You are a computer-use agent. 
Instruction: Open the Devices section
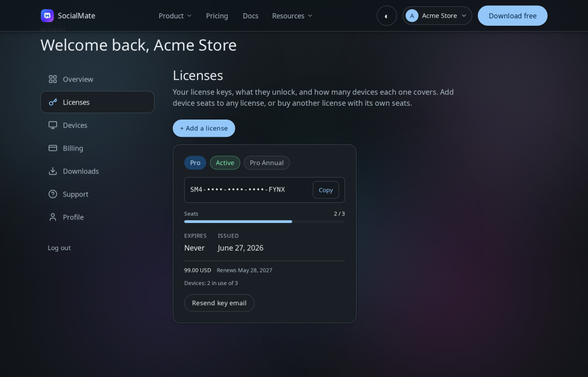click(x=97, y=125)
